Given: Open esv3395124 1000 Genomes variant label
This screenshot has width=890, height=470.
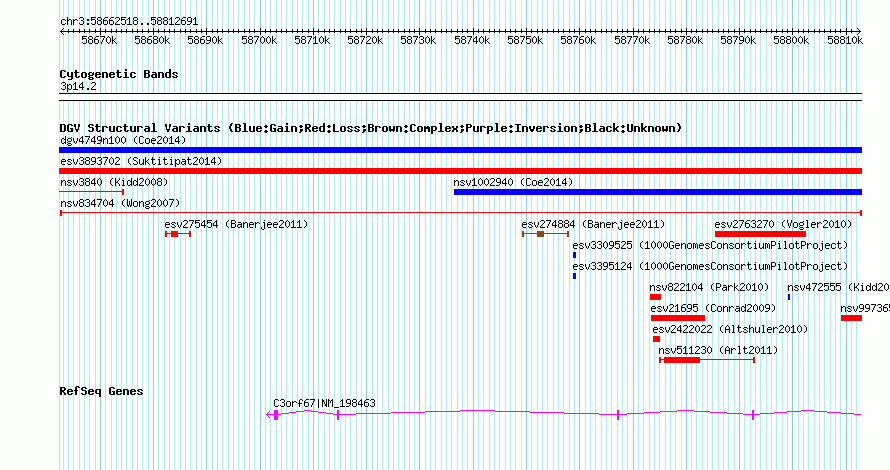Looking at the screenshot, I should (710, 266).
